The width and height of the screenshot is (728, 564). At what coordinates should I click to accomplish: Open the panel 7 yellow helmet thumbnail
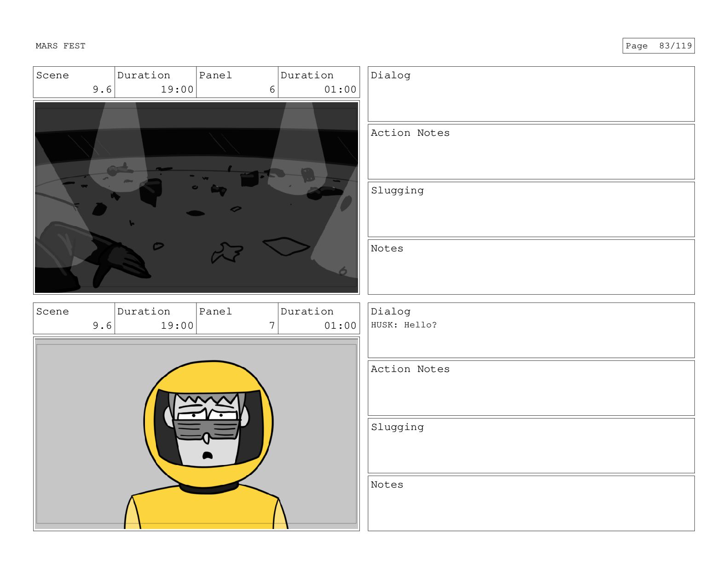point(196,434)
